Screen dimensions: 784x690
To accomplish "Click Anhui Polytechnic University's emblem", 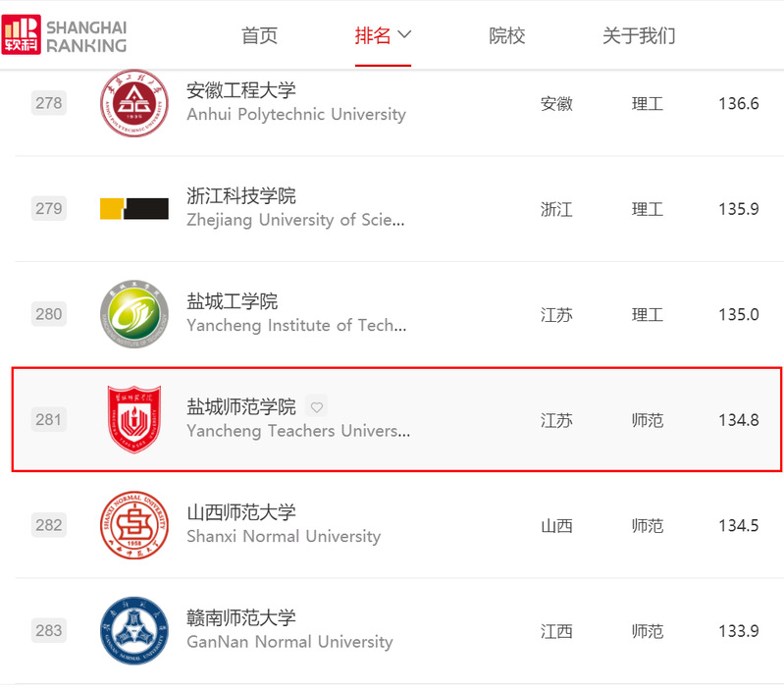I will tap(134, 104).
